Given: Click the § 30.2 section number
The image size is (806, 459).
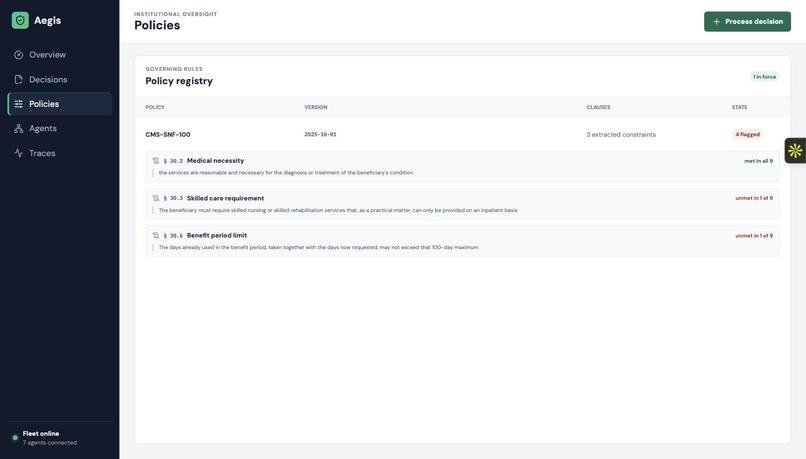Looking at the screenshot, I should click(173, 161).
